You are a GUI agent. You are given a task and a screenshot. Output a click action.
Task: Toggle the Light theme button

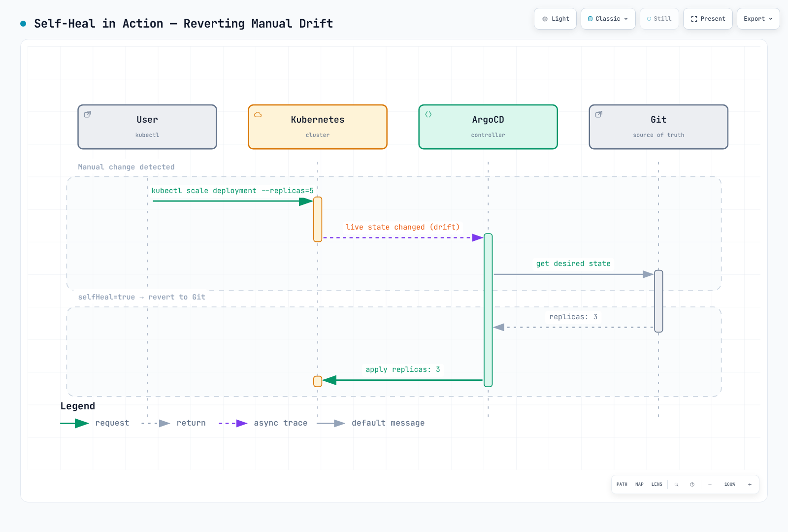coord(555,19)
